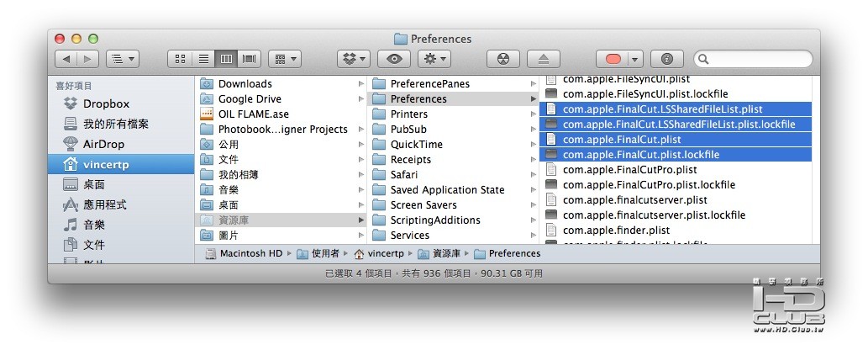Click the Burn disc toolbar button
The width and height of the screenshot is (868, 350).
click(503, 59)
